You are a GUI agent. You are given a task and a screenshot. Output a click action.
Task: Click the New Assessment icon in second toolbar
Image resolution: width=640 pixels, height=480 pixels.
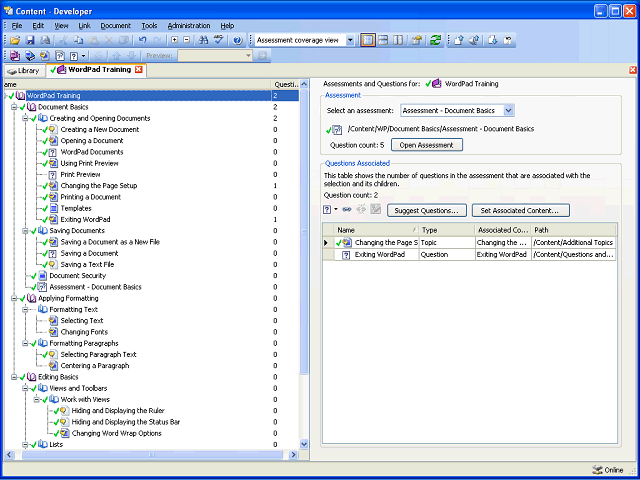click(x=60, y=55)
